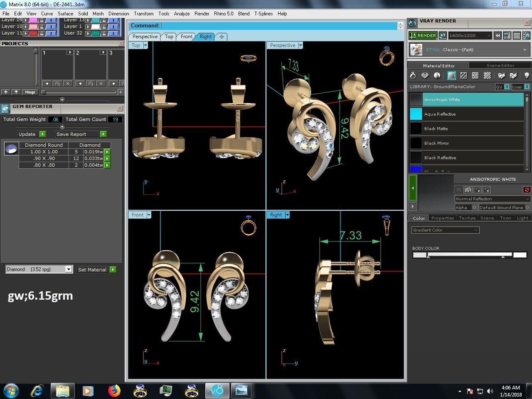This screenshot has width=532, height=399.
Task: Click the G snail library icon
Action: tap(502, 76)
